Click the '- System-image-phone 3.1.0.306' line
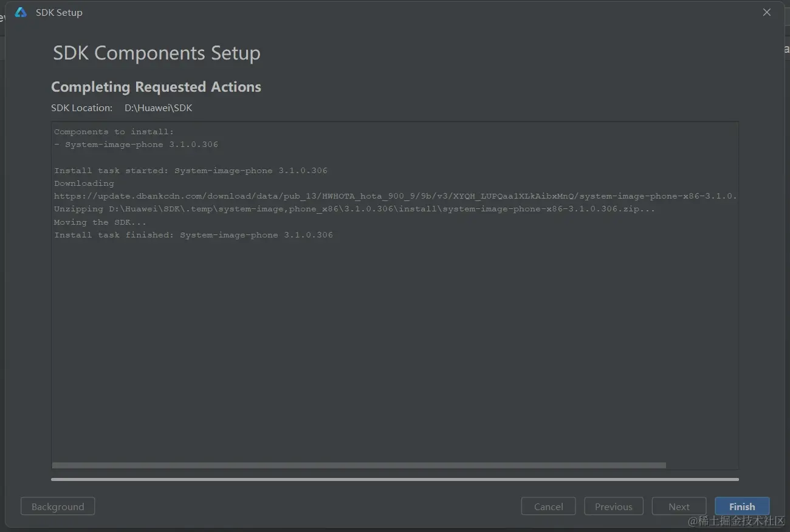The image size is (790, 532). (x=136, y=145)
